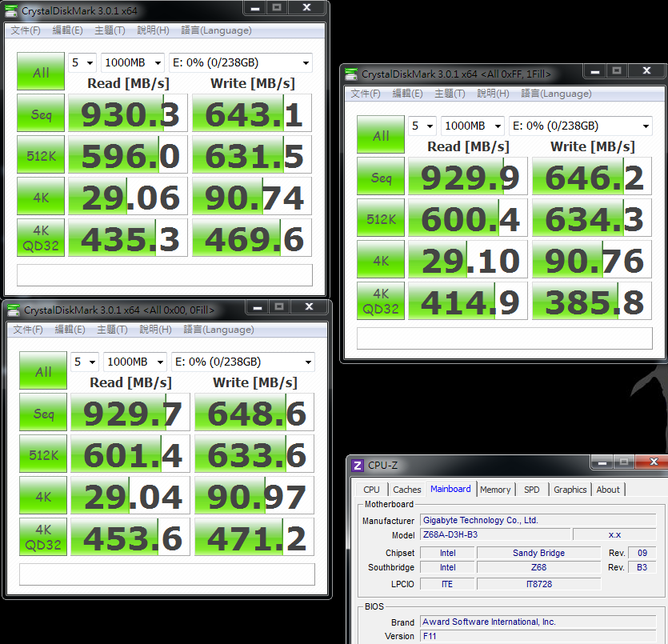
Task: Switch to the SPD tab in CPU-Z
Action: pos(532,490)
